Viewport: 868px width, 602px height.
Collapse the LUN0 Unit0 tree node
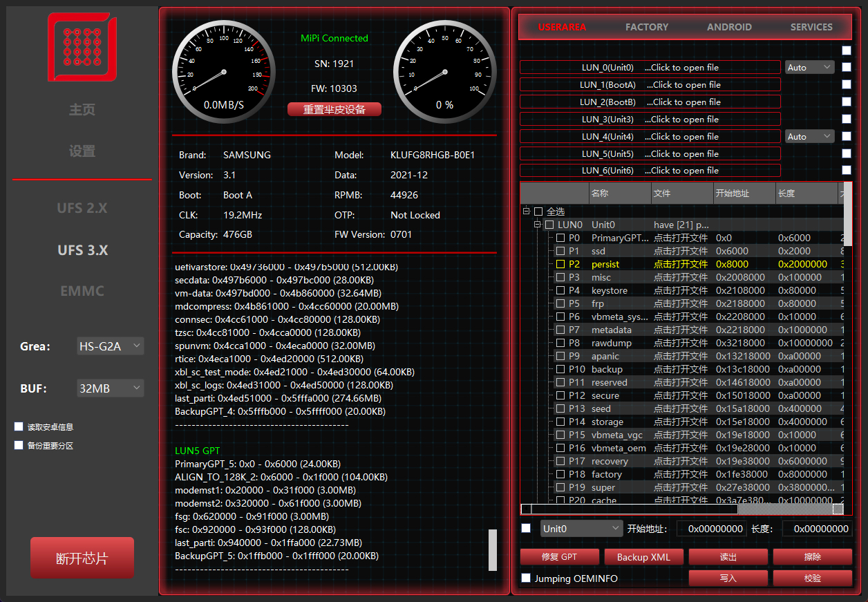point(537,225)
